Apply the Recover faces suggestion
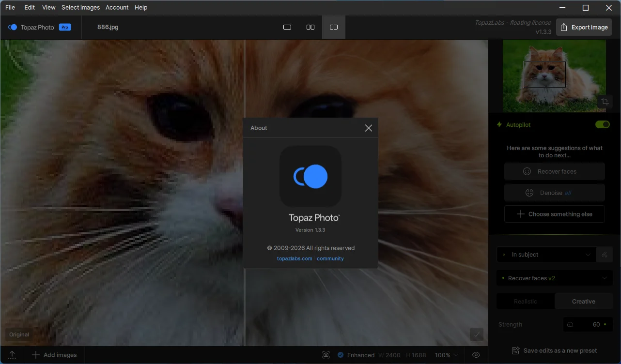This screenshot has height=364, width=621. 555,171
